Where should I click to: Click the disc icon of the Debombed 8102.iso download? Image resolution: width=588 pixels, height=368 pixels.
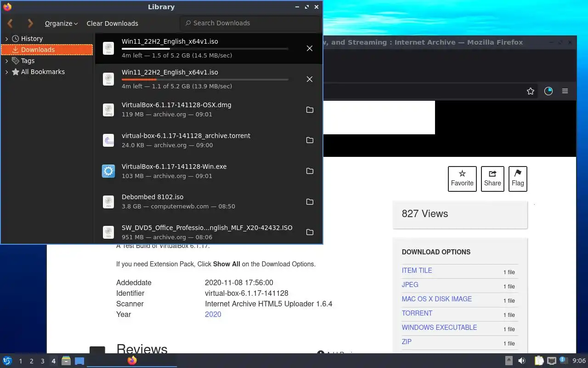(108, 201)
